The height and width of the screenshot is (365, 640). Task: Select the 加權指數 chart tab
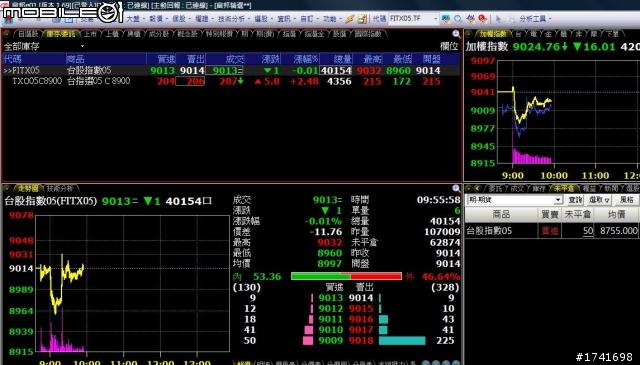(493, 34)
